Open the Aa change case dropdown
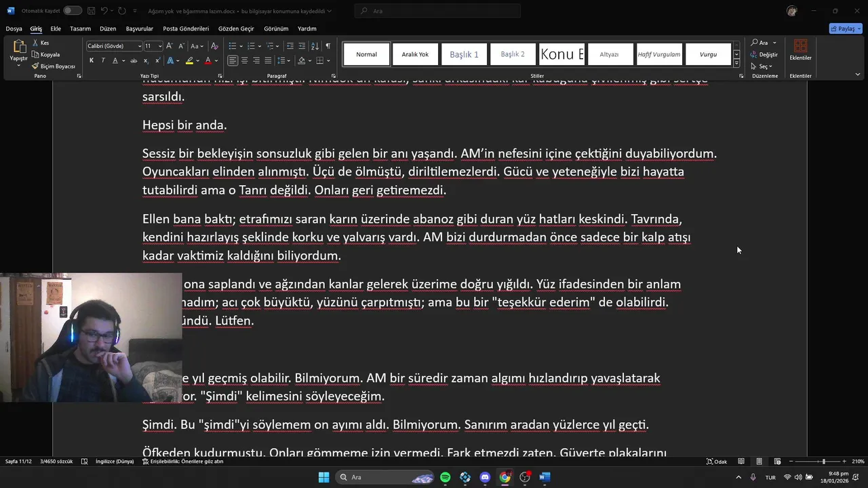This screenshot has width=868, height=488. 197,46
